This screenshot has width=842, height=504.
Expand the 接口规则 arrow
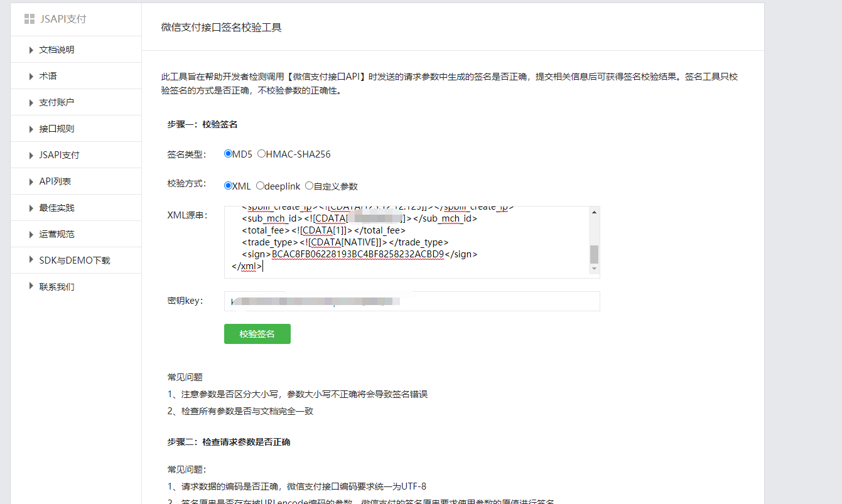tap(31, 129)
